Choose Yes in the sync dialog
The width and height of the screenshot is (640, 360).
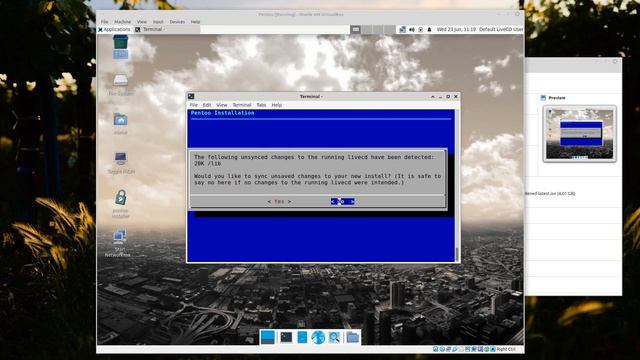(279, 202)
